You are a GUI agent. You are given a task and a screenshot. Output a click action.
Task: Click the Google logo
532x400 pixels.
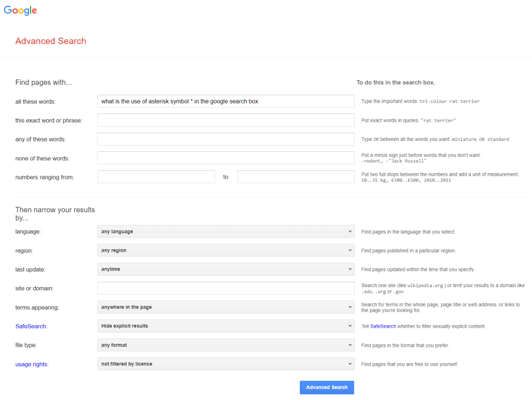point(20,10)
